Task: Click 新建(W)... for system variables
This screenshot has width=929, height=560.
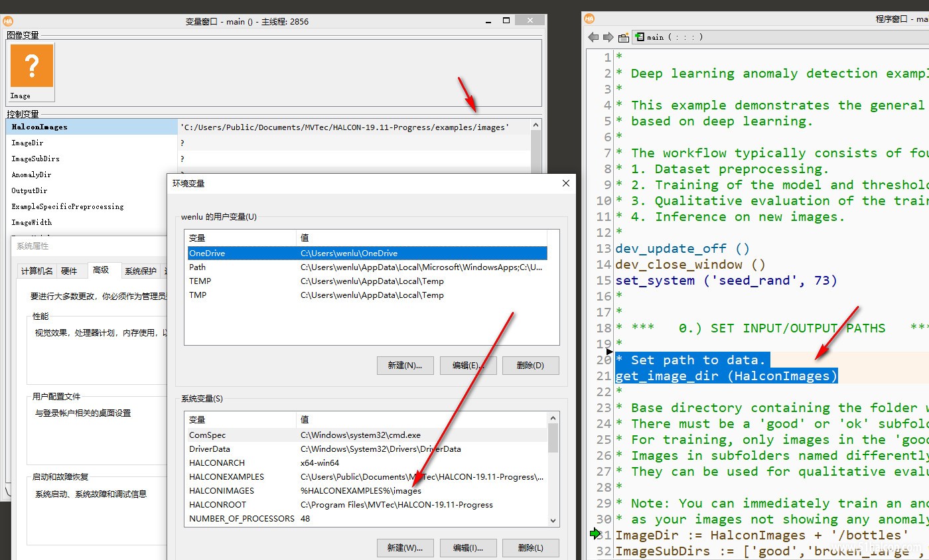Action: (405, 548)
